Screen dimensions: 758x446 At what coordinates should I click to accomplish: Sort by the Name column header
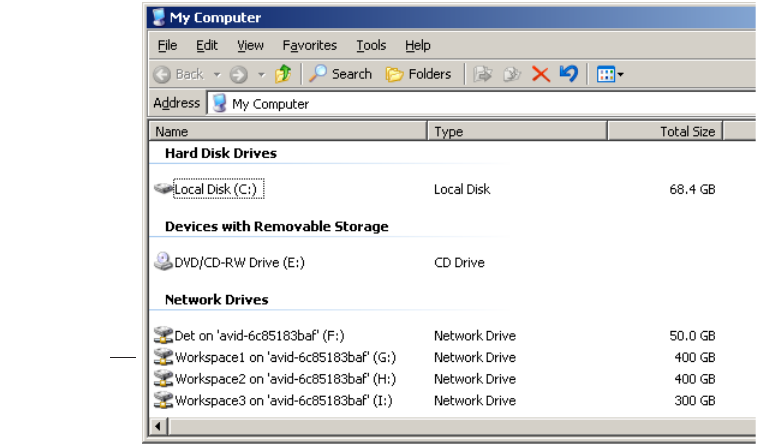tap(288, 131)
